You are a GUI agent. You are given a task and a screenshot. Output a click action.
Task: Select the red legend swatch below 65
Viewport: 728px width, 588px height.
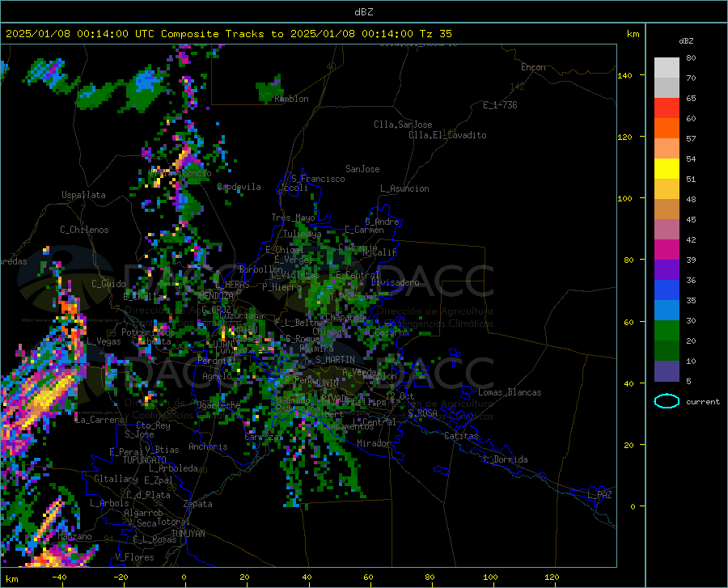667,108
